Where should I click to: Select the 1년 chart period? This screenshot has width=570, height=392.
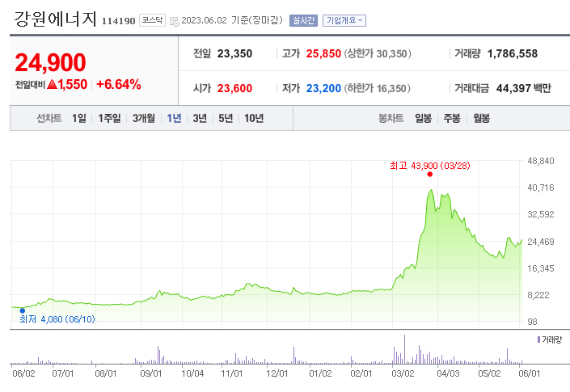(174, 118)
